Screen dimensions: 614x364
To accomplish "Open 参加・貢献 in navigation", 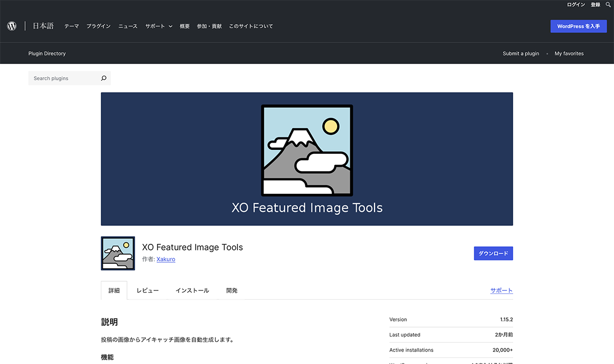I will [209, 26].
